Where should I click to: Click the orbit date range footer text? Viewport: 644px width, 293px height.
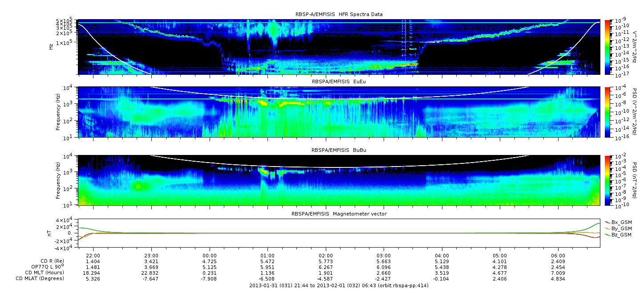339,285
